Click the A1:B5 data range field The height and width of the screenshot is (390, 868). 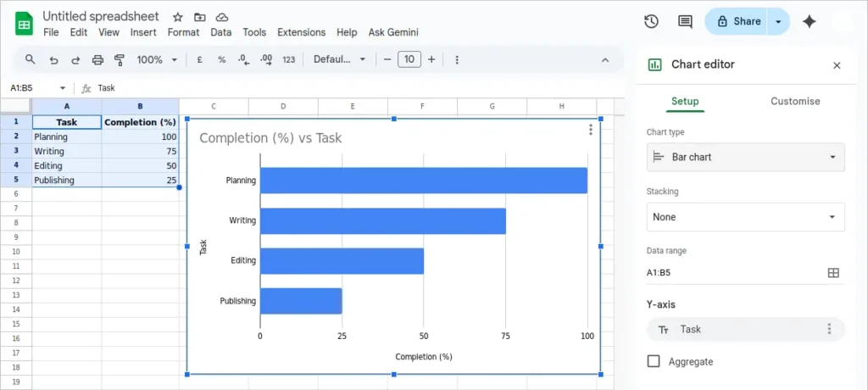click(735, 272)
